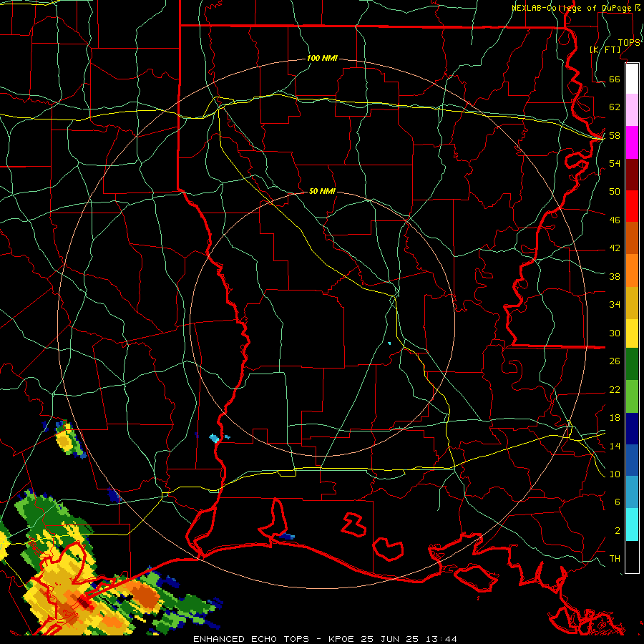Click the light pink legend swatch
Screen dimensions: 644x644
tap(632, 109)
